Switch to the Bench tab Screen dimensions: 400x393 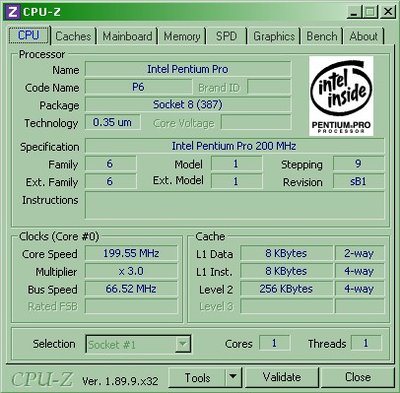click(x=322, y=36)
